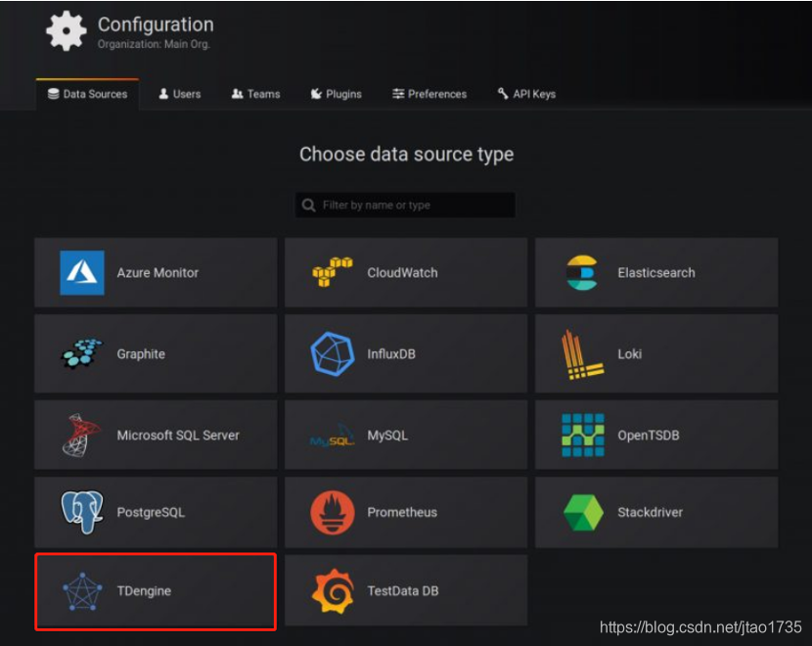Select the Stackdriver label

tap(650, 512)
